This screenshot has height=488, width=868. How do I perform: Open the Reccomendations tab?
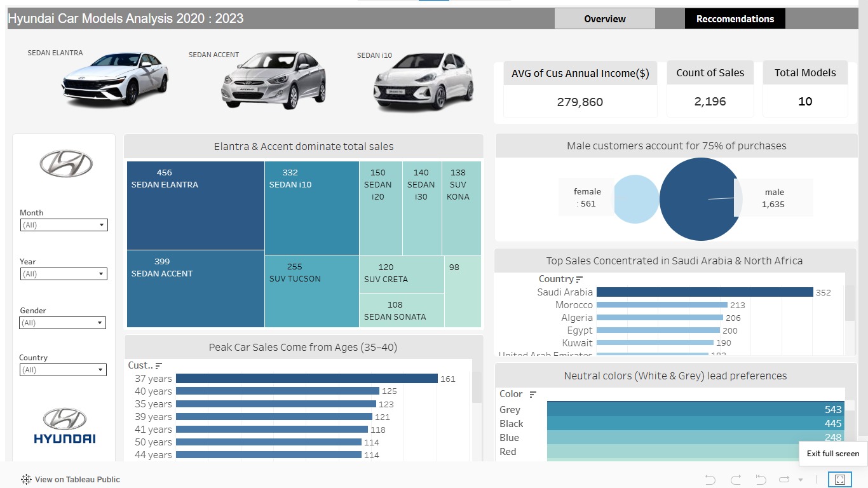tap(735, 19)
